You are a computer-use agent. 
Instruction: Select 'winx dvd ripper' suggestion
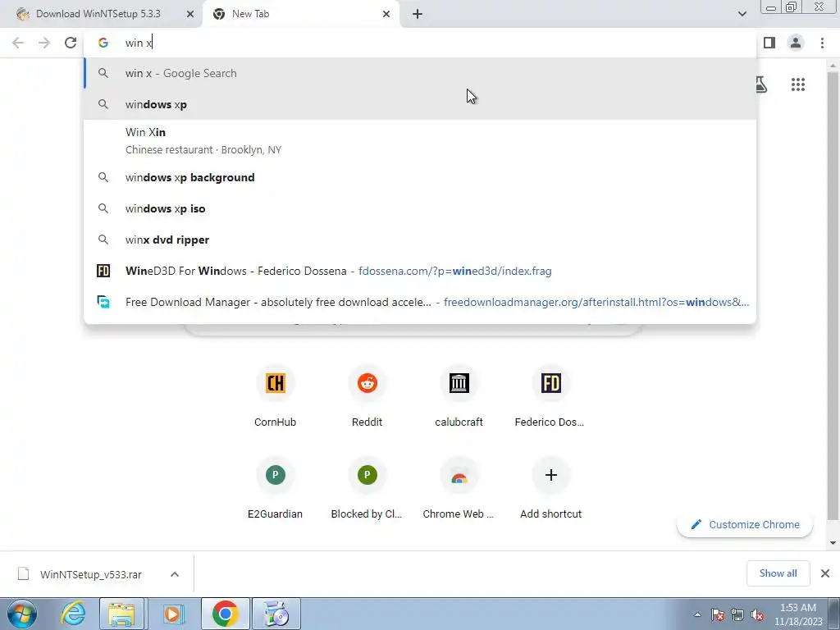click(x=420, y=240)
